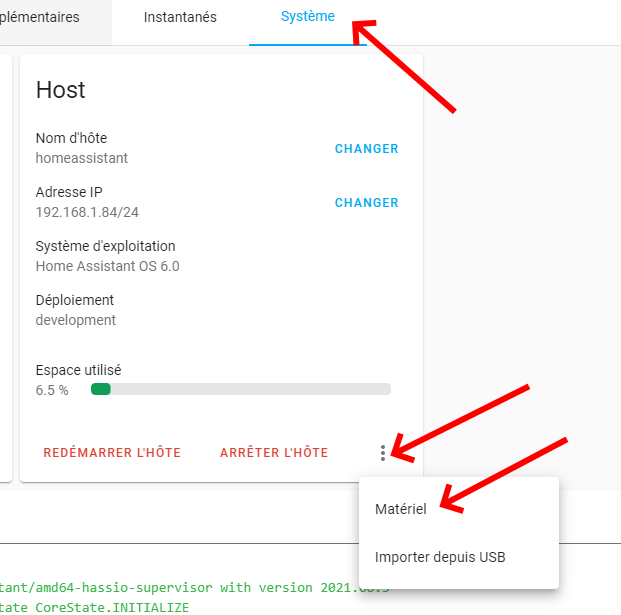Click the Système d'exploitation label
This screenshot has height=615, width=621.
coord(105,246)
